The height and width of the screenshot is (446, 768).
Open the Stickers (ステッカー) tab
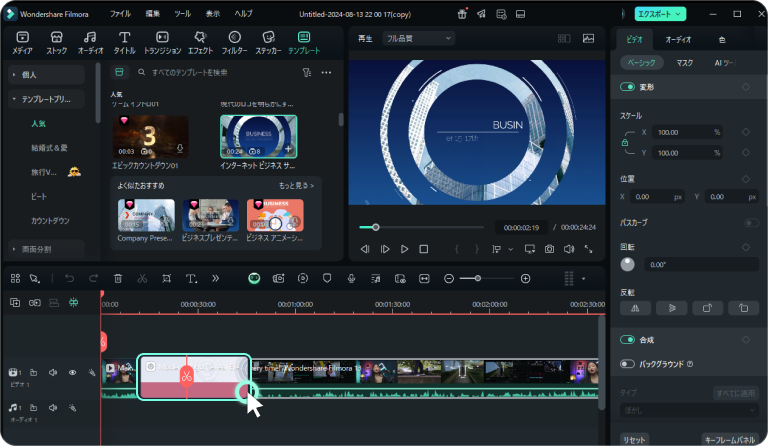268,43
